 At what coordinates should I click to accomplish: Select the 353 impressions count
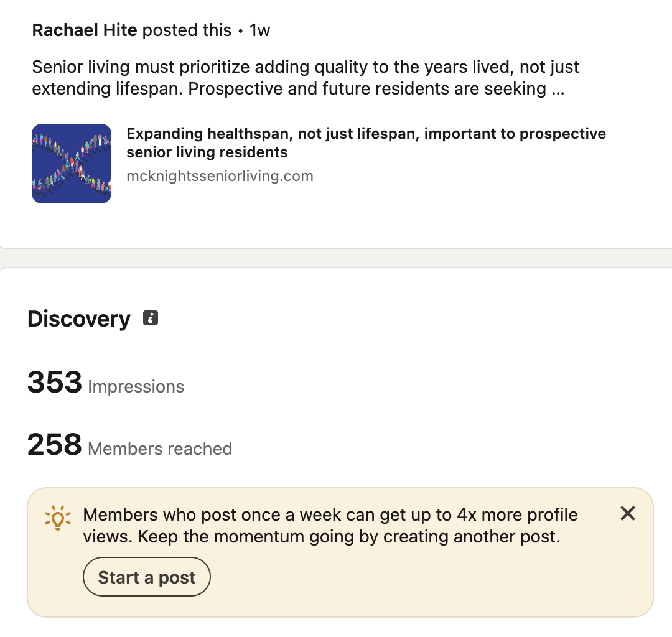coord(55,382)
